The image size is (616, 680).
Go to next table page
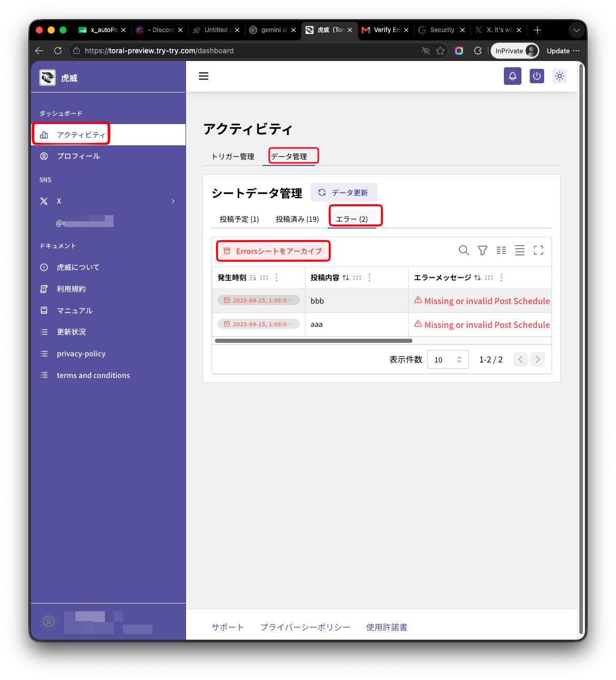(537, 359)
